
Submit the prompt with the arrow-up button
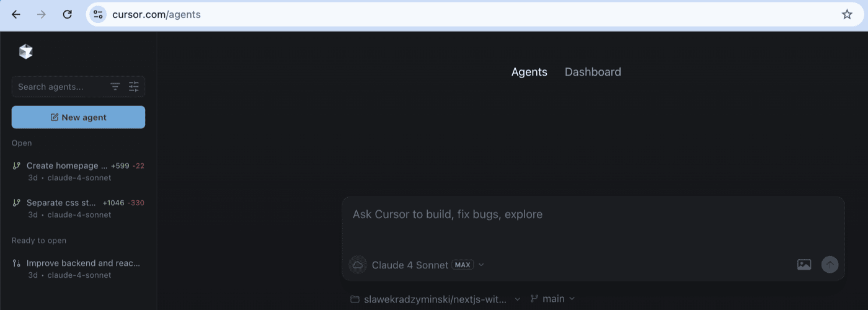[x=830, y=265]
